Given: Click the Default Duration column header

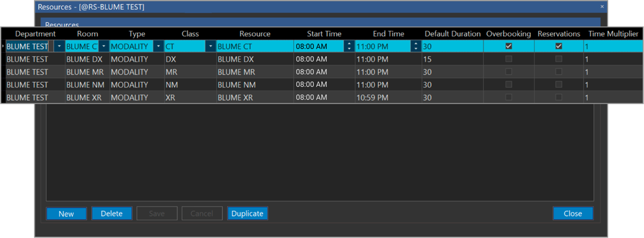Looking at the screenshot, I should (x=452, y=34).
